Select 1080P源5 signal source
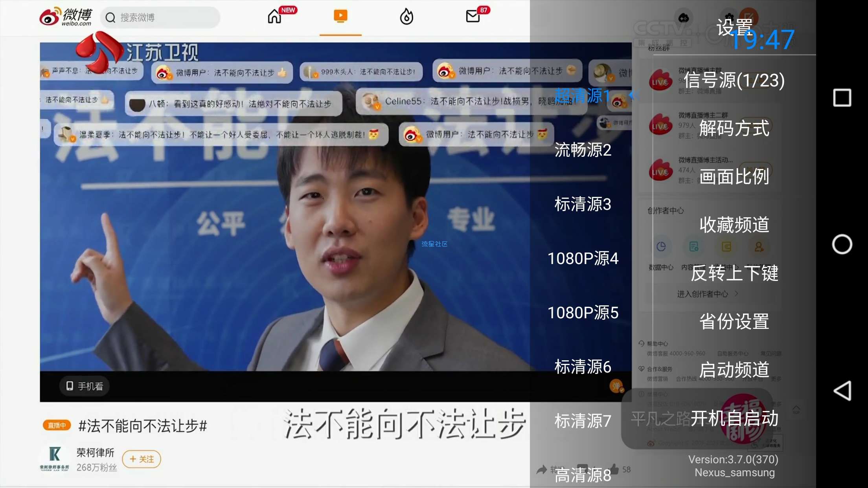Viewport: 868px width, 488px height. pos(583,312)
